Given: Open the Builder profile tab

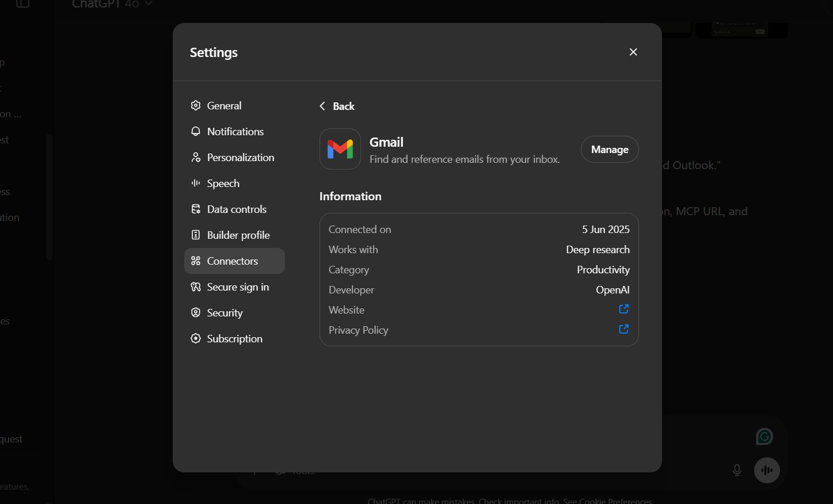Looking at the screenshot, I should coord(234,235).
